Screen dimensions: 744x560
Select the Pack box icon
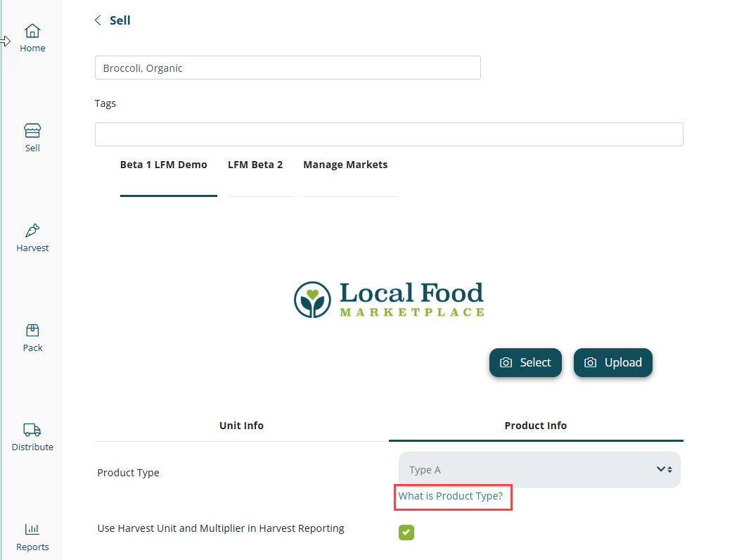(x=32, y=331)
